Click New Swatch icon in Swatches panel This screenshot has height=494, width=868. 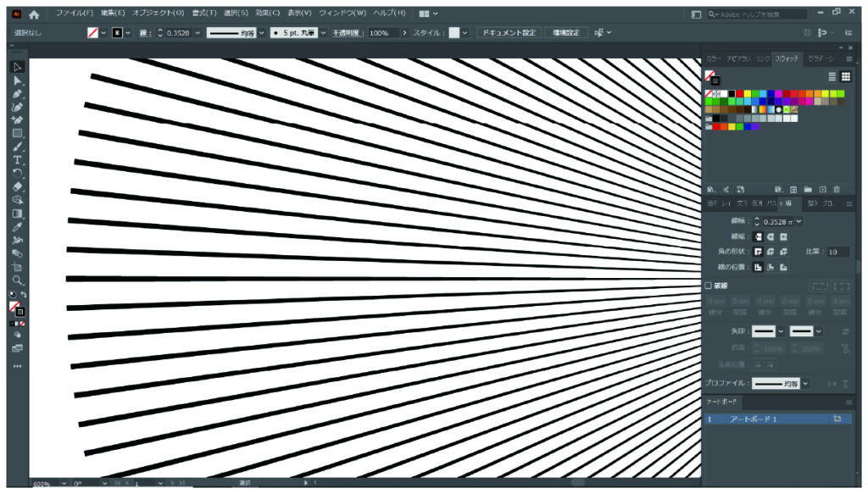pos(822,189)
